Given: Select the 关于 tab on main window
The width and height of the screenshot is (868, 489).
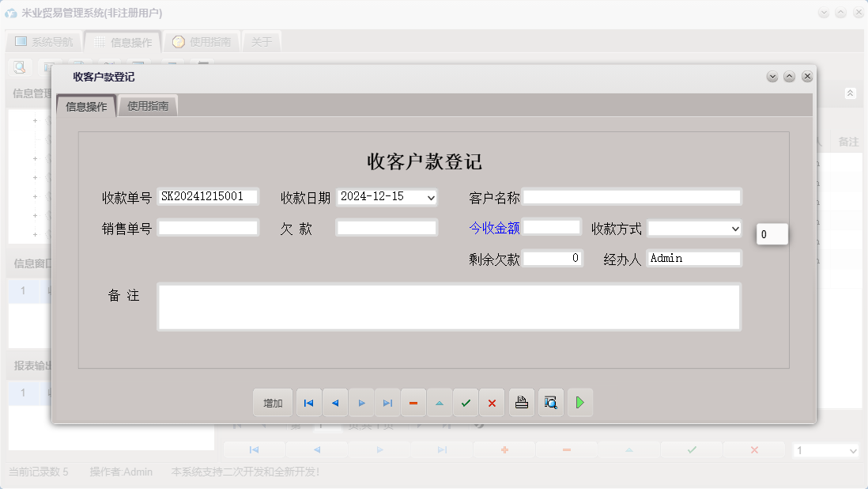Looking at the screenshot, I should pyautogui.click(x=262, y=41).
